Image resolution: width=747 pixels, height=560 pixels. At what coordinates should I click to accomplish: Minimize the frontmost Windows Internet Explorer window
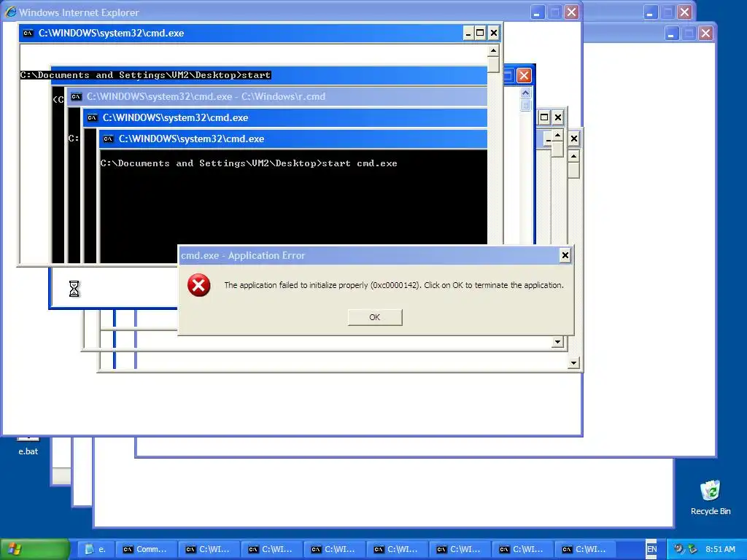point(538,12)
